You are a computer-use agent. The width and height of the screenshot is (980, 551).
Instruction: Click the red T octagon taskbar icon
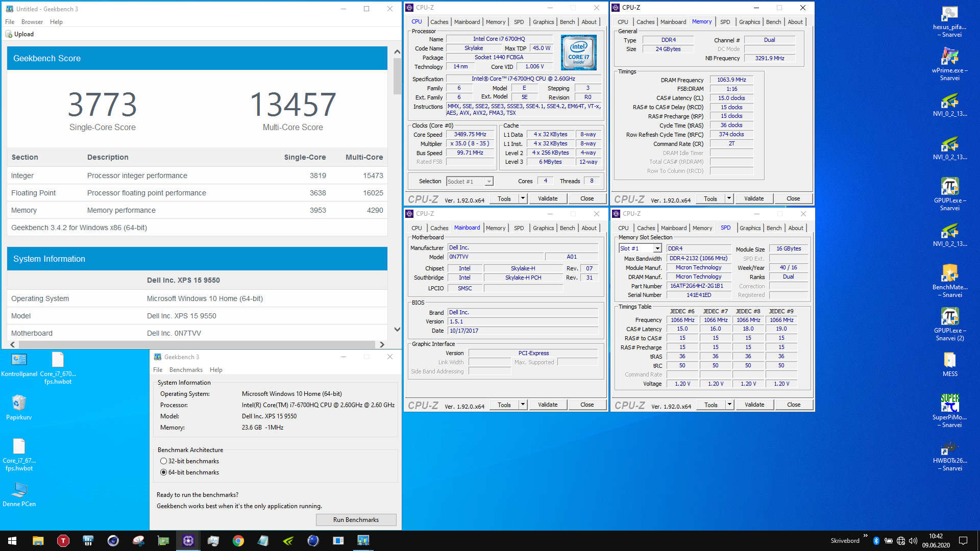(x=63, y=541)
